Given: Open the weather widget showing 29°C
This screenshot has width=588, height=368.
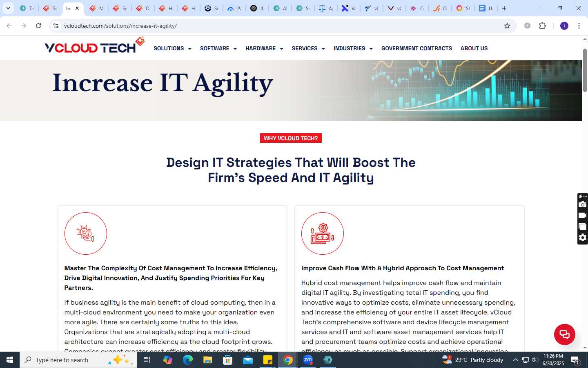Looking at the screenshot, I should tap(473, 360).
